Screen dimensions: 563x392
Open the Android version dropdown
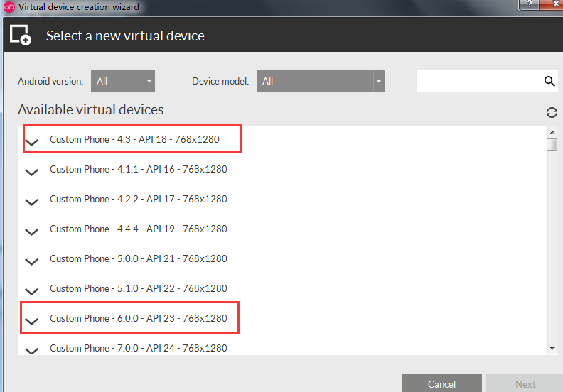point(123,81)
